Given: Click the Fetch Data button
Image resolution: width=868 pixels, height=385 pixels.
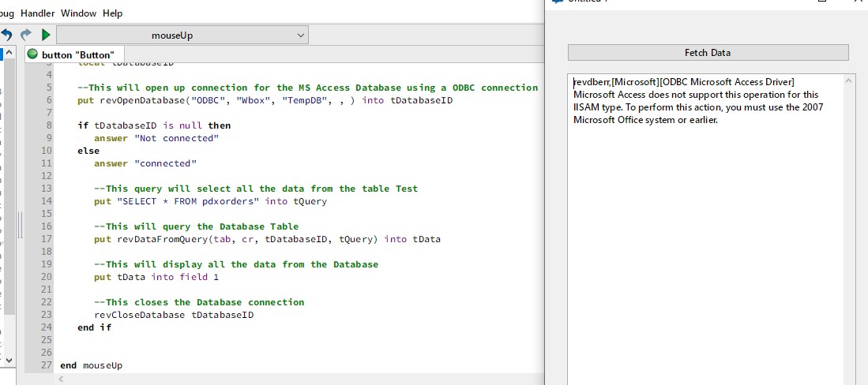Looking at the screenshot, I should pos(708,53).
